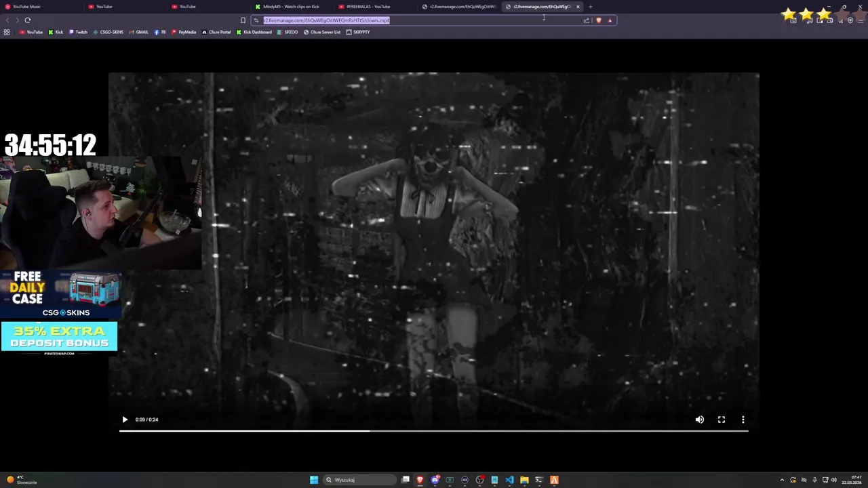Screen dimensions: 868x488
Task: Open the terminal app from the taskbar
Action: click(539, 480)
